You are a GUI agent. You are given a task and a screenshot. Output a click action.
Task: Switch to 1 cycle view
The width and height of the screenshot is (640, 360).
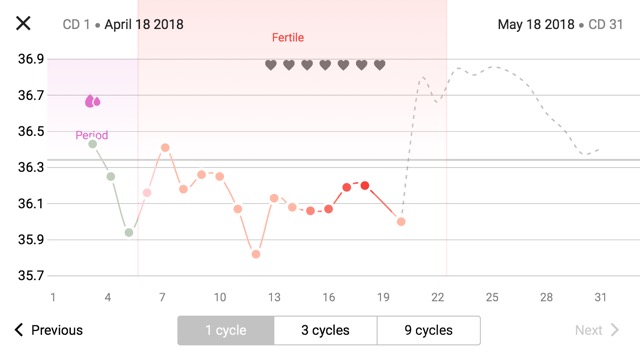(226, 330)
